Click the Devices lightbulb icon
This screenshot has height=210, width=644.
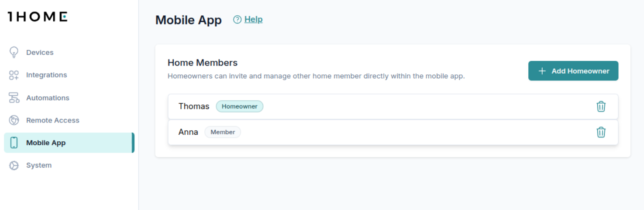coord(14,52)
